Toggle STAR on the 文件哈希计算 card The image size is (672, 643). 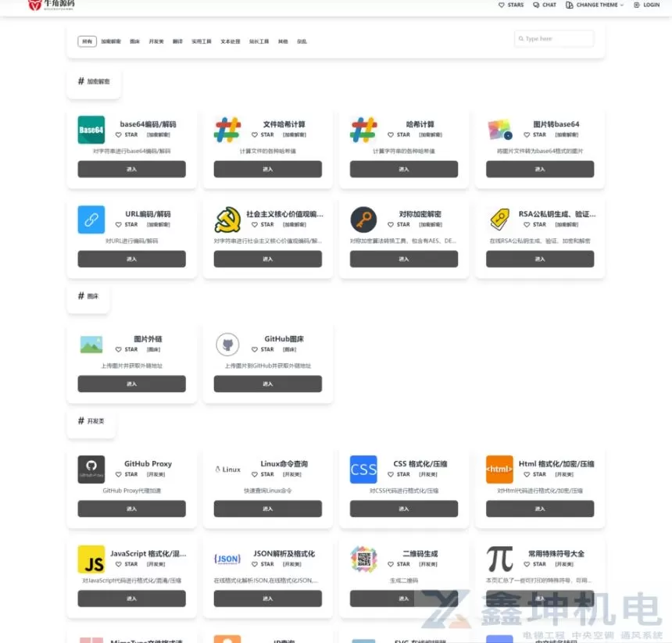coord(263,135)
